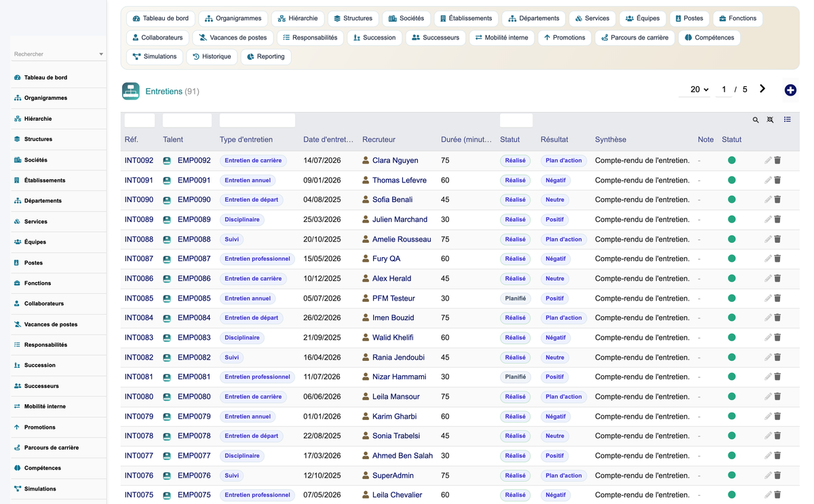814x504 pixels.
Task: Click the Entretiens module icon
Action: (131, 91)
